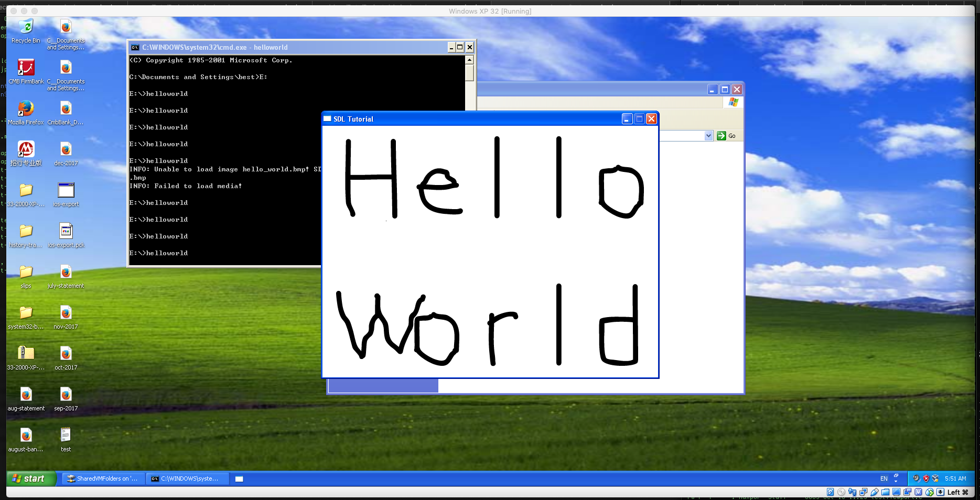
Task: Click the volume speaker icon in the system tray
Action: pos(916,479)
